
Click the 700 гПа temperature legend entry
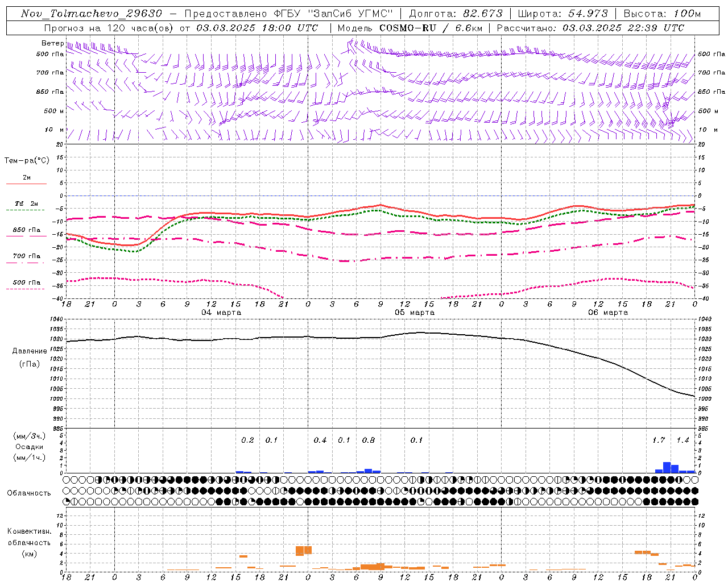coord(27,256)
